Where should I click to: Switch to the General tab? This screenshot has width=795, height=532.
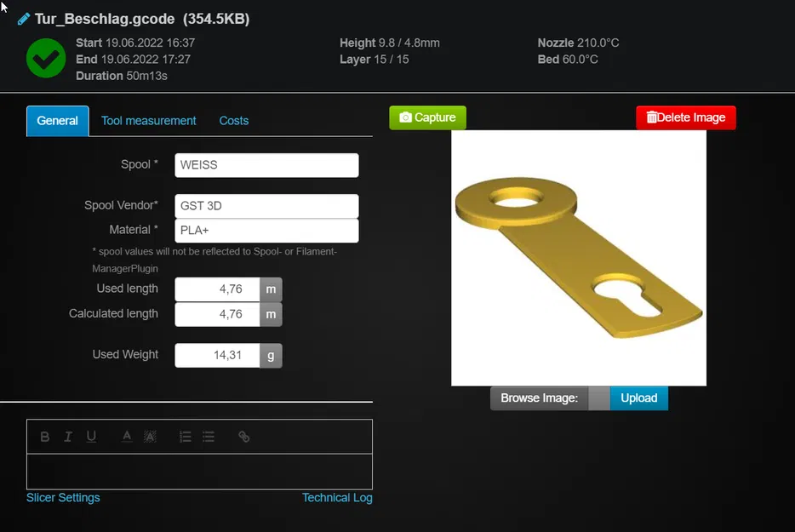pos(58,121)
